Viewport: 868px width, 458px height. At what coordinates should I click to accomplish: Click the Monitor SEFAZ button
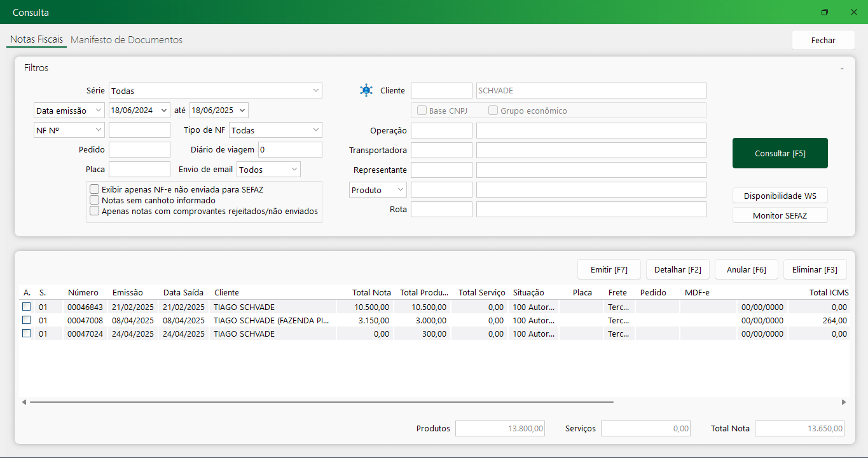coord(780,215)
